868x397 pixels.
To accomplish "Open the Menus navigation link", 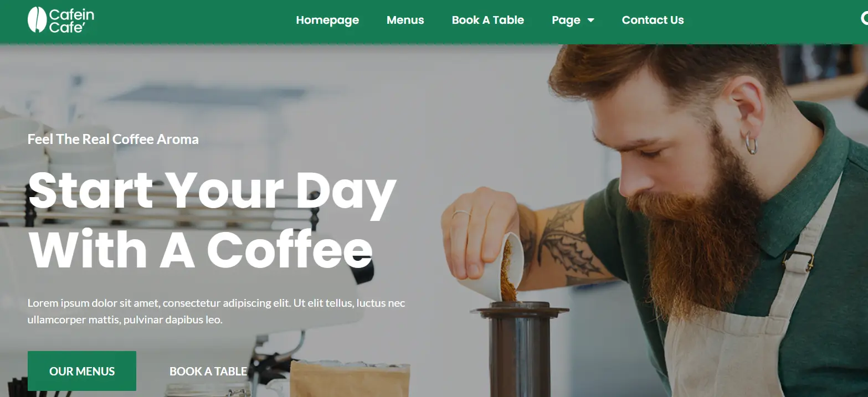I will tap(405, 20).
